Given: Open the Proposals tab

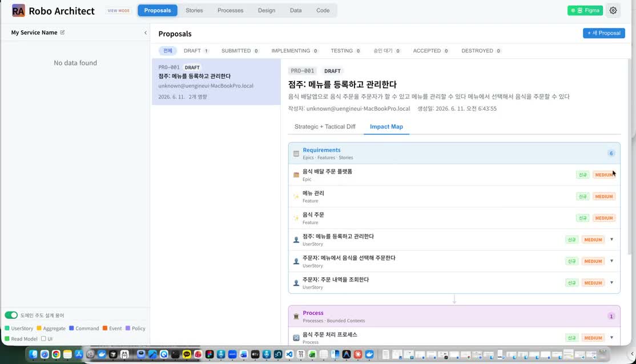Looking at the screenshot, I should (158, 10).
